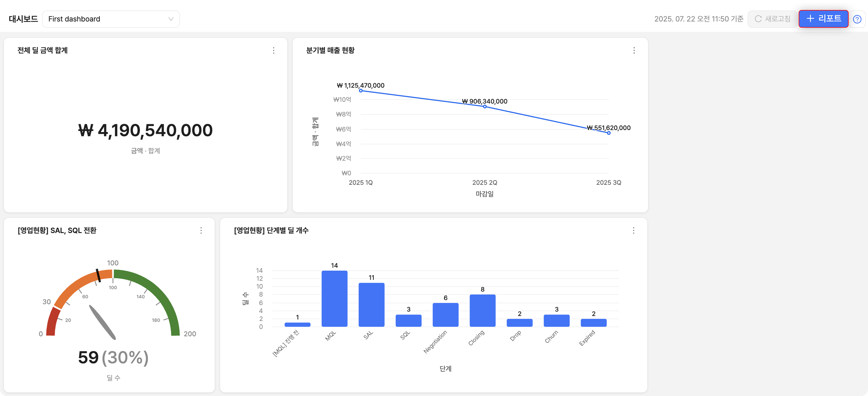
Task: Open options menu of 단계별 딜 개수 card
Action: [x=634, y=230]
